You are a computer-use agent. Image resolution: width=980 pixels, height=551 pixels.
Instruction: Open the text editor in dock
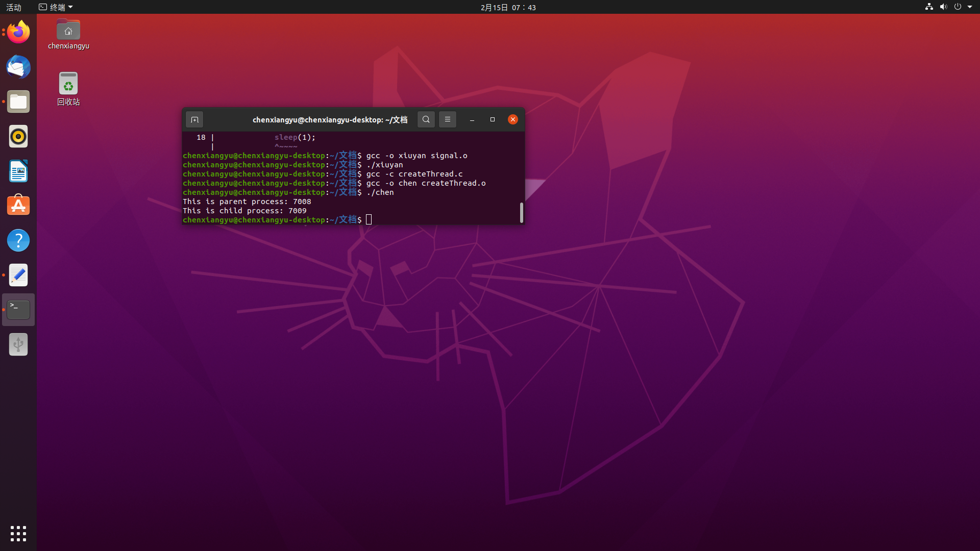point(18,275)
